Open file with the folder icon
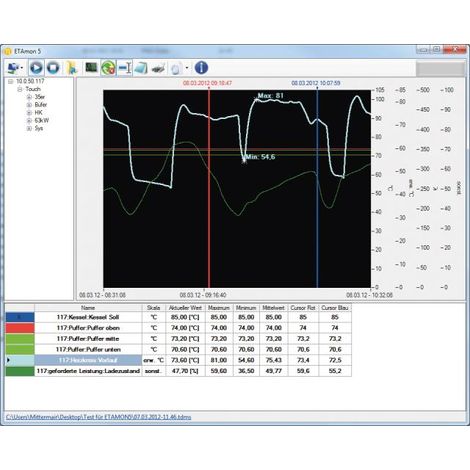The height and width of the screenshot is (470, 470). (x=72, y=68)
